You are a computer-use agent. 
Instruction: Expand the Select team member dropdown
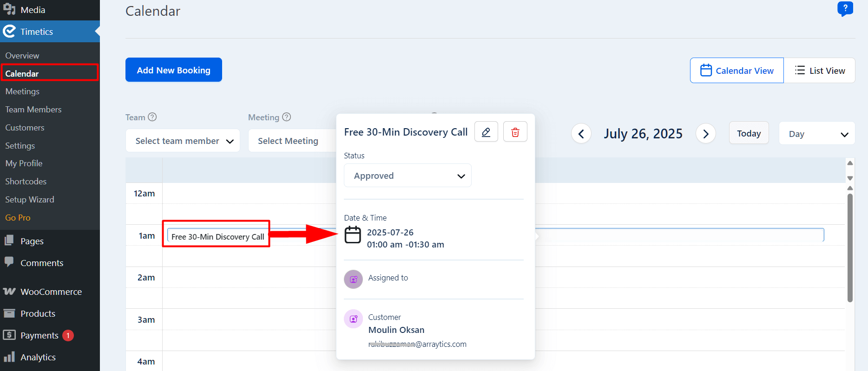pyautogui.click(x=183, y=141)
